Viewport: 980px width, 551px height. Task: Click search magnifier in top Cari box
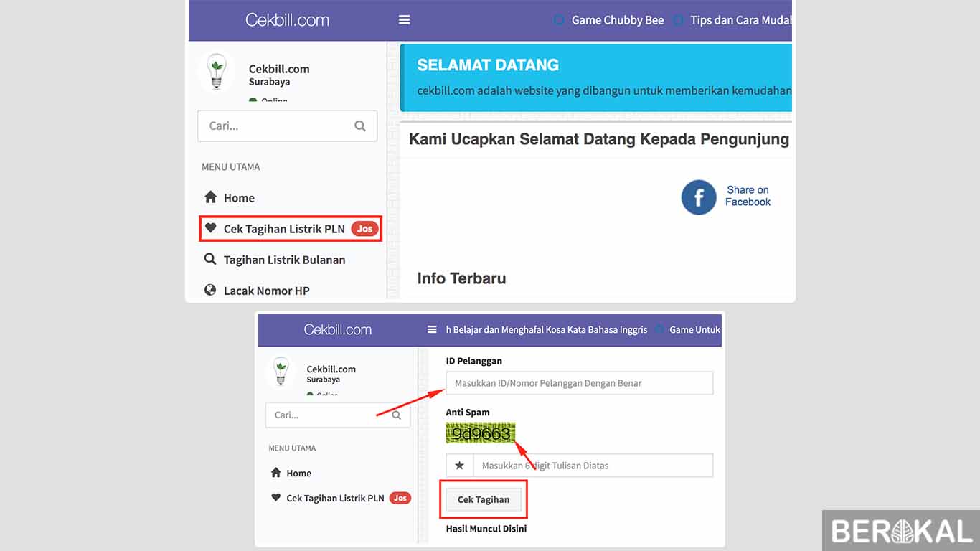pyautogui.click(x=360, y=126)
